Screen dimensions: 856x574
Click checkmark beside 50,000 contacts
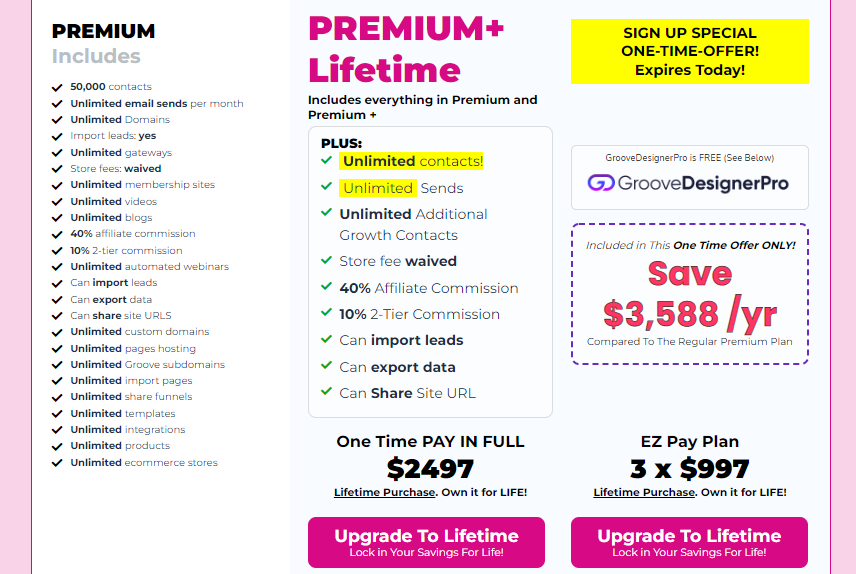tap(57, 87)
